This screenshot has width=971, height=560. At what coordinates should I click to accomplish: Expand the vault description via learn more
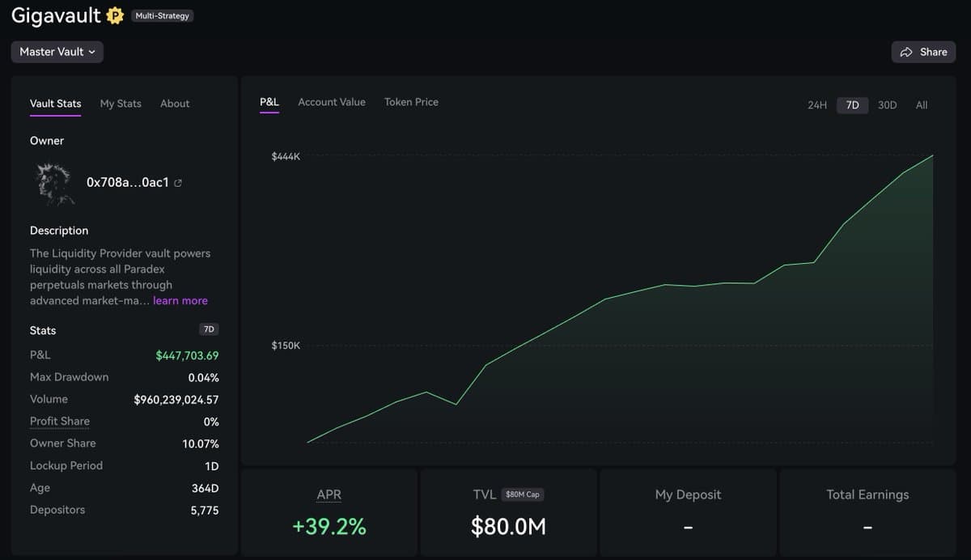pos(180,300)
